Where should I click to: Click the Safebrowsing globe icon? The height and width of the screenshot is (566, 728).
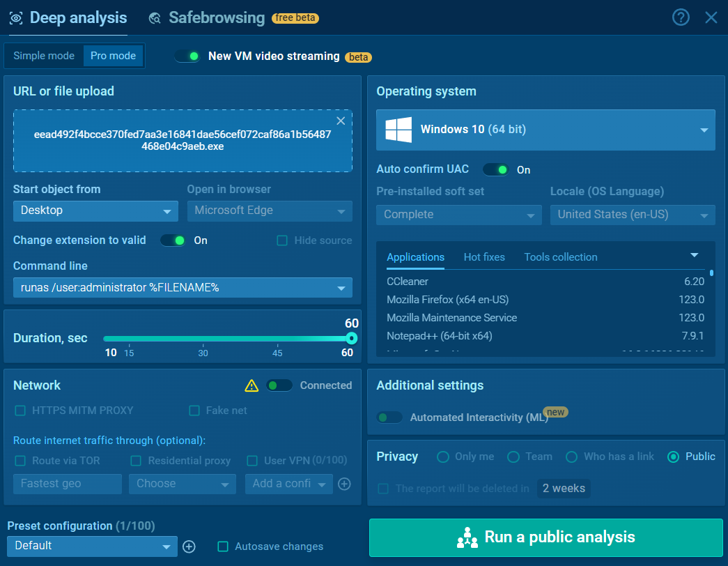pos(155,18)
